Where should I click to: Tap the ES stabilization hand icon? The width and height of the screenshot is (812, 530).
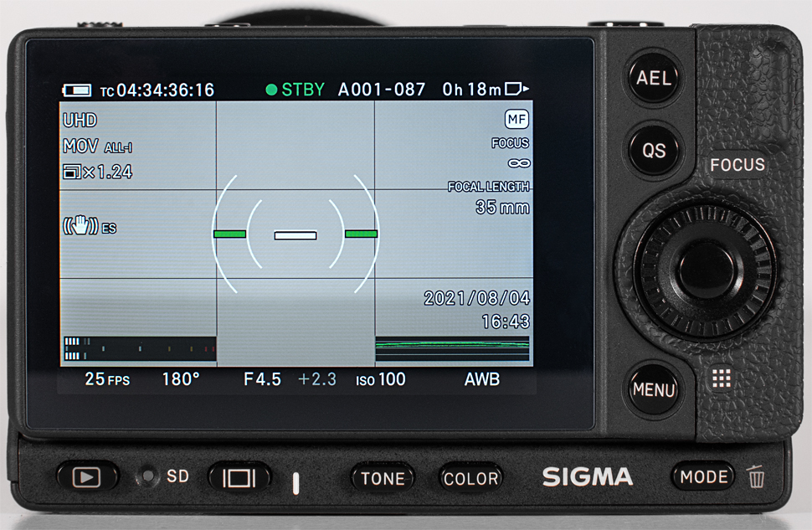coord(89,226)
